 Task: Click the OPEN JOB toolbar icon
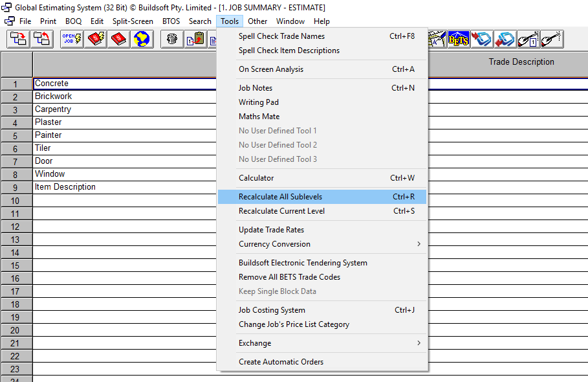71,39
